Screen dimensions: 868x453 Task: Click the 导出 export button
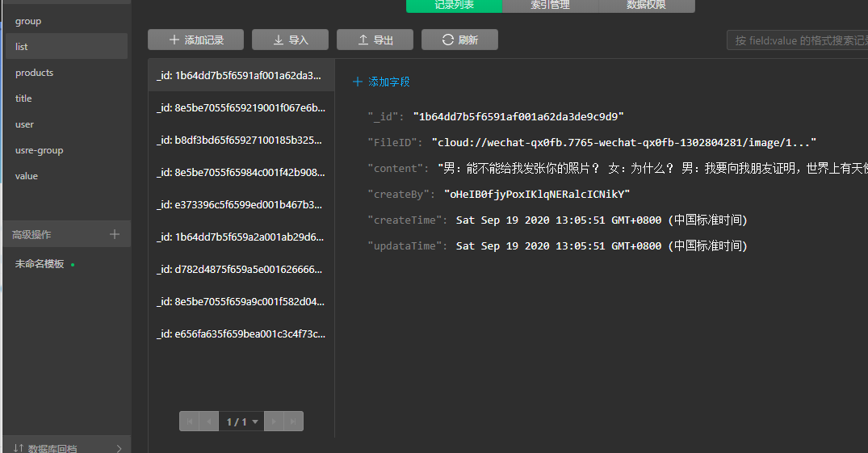[375, 40]
